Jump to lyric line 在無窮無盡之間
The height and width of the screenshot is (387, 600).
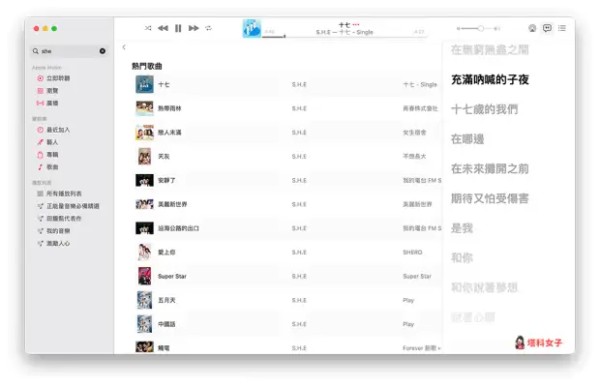click(x=490, y=50)
